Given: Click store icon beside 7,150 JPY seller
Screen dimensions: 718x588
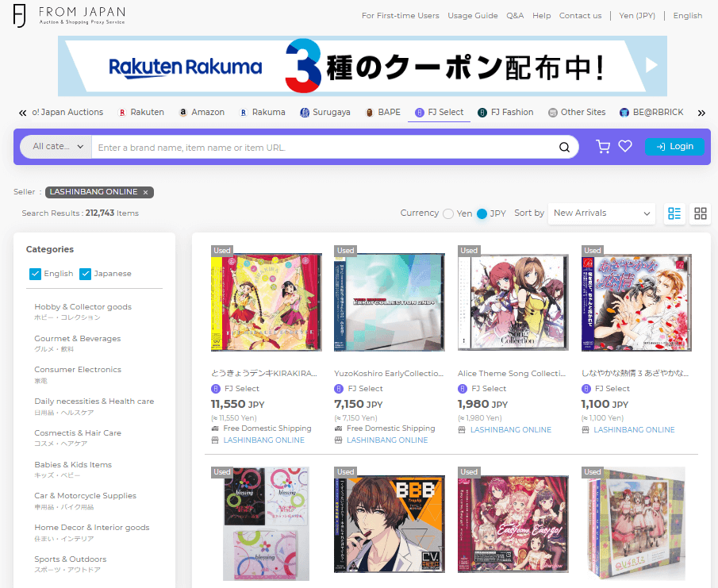Looking at the screenshot, I should (339, 440).
